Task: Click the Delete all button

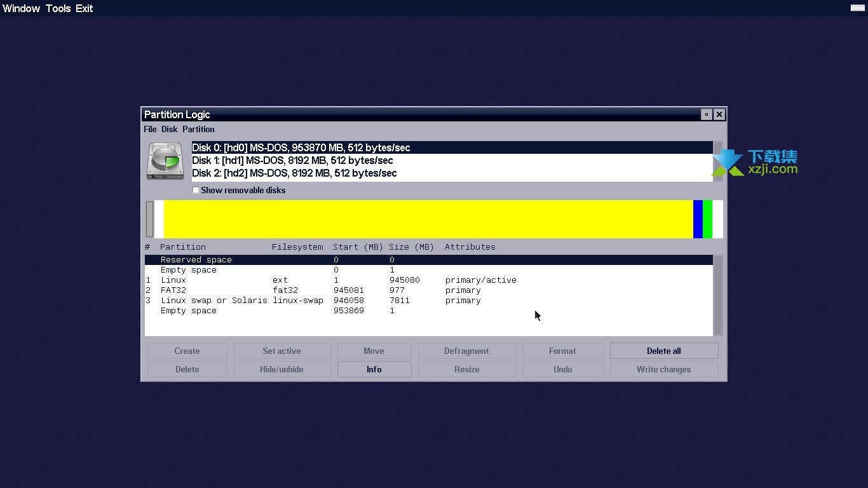Action: pos(664,351)
